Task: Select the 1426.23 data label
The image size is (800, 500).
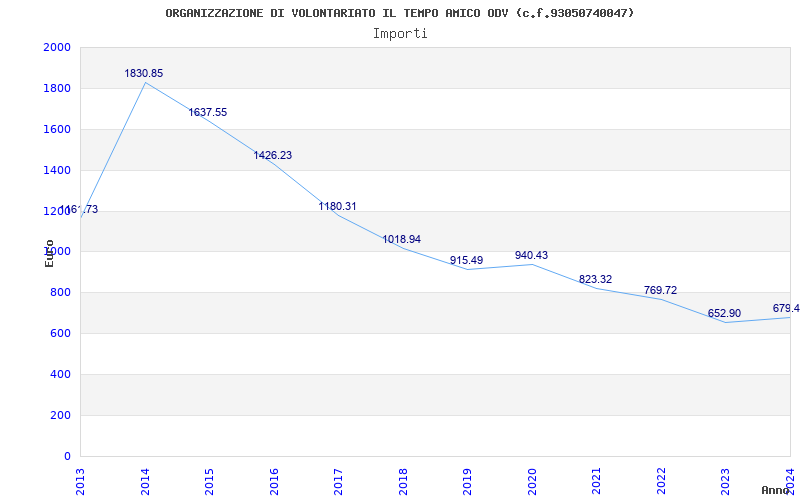Action: click(x=272, y=155)
